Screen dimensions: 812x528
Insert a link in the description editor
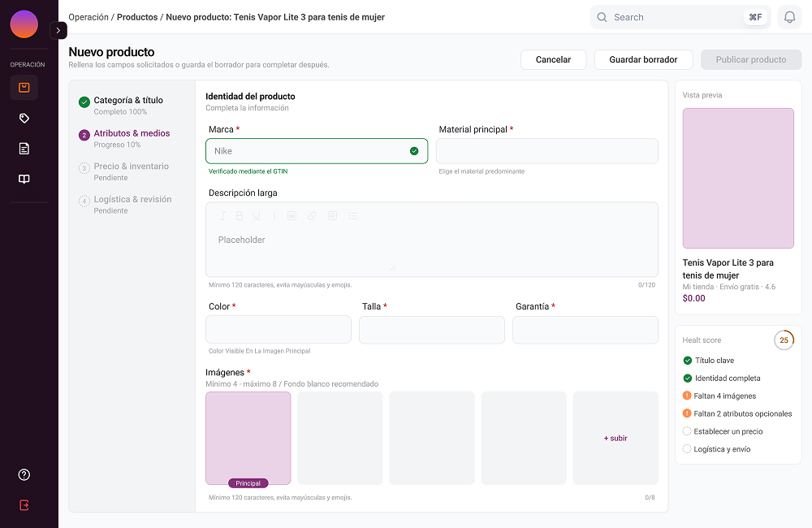[x=312, y=216]
